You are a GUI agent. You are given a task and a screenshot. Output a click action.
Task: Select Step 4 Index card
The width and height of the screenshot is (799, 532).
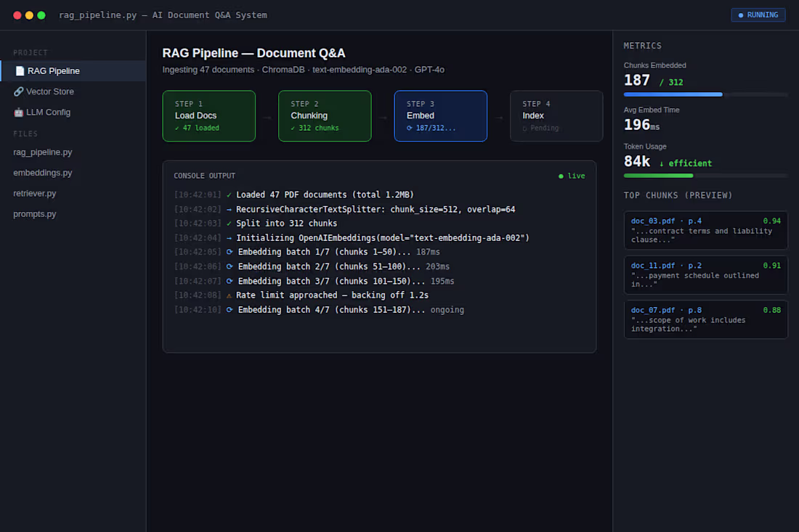[x=556, y=116]
